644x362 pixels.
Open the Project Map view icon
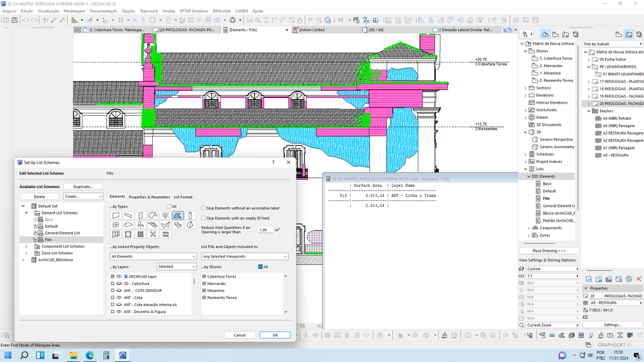point(545,34)
